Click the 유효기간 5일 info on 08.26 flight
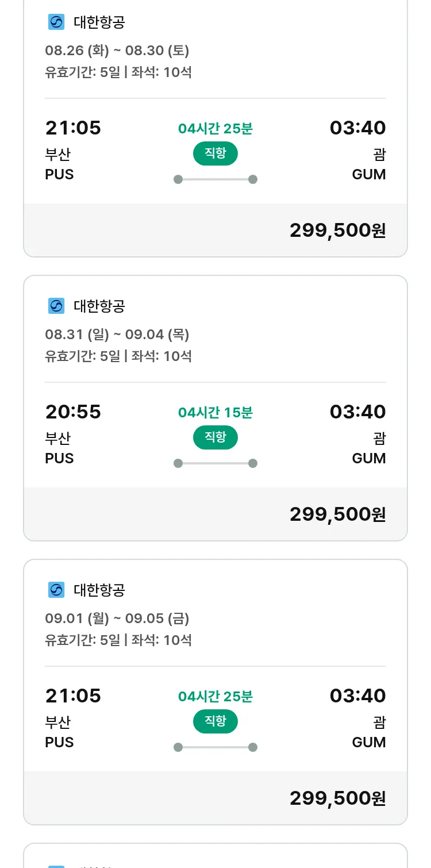Screen dimensions: 431x868 (83, 72)
